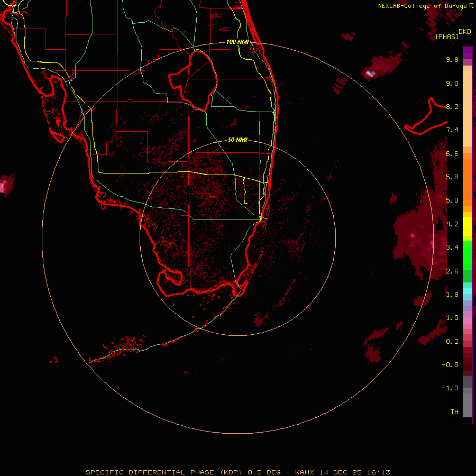This screenshot has width=476, height=476.
Task: Select the 9.8 legend value
Action: click(452, 59)
